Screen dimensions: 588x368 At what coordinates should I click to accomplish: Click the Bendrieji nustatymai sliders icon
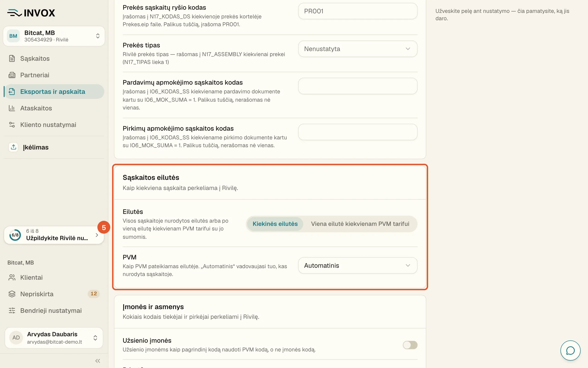click(12, 310)
